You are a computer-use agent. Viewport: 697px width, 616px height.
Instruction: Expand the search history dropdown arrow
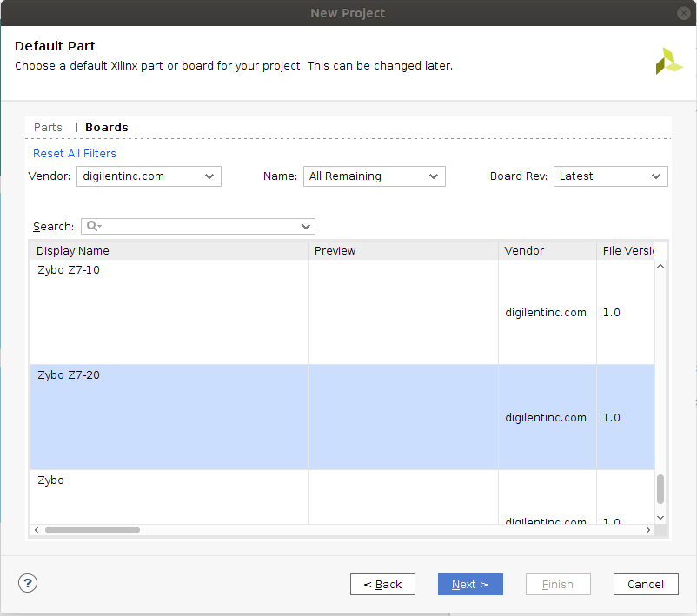(306, 227)
